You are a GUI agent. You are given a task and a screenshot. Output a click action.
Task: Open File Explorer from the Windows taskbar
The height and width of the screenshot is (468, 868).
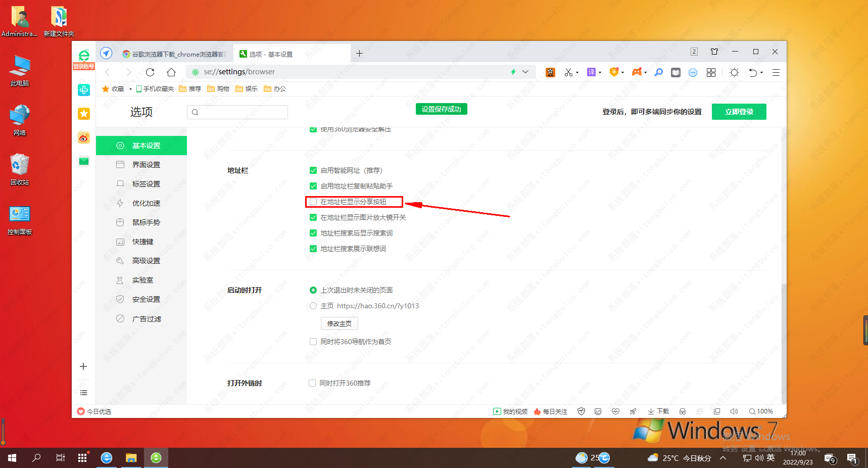point(131,458)
